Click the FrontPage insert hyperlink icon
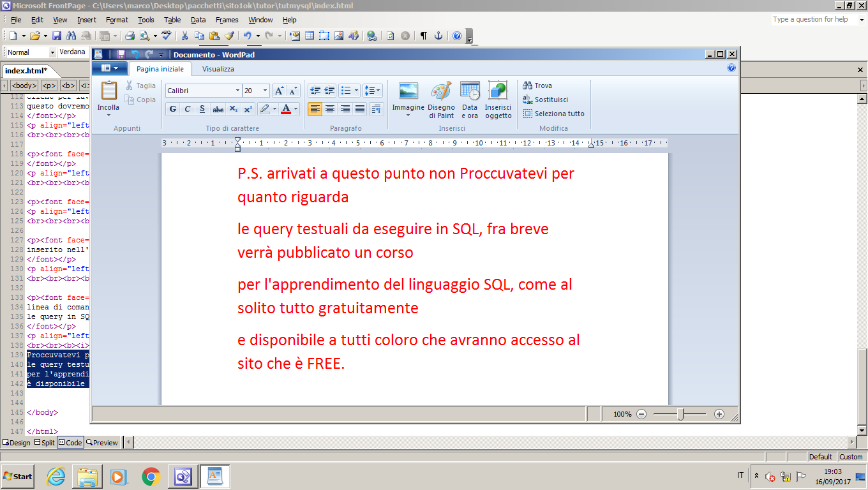This screenshot has width=868, height=490. (x=372, y=36)
